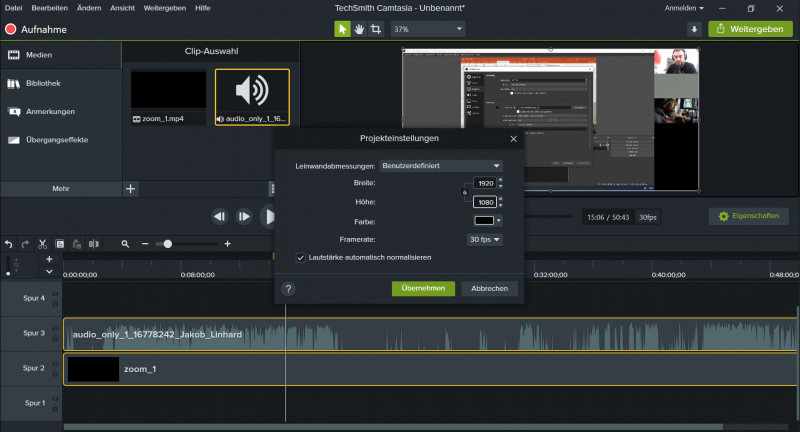Image resolution: width=800 pixels, height=432 pixels.
Task: Open the Ansicht menu
Action: coord(122,8)
